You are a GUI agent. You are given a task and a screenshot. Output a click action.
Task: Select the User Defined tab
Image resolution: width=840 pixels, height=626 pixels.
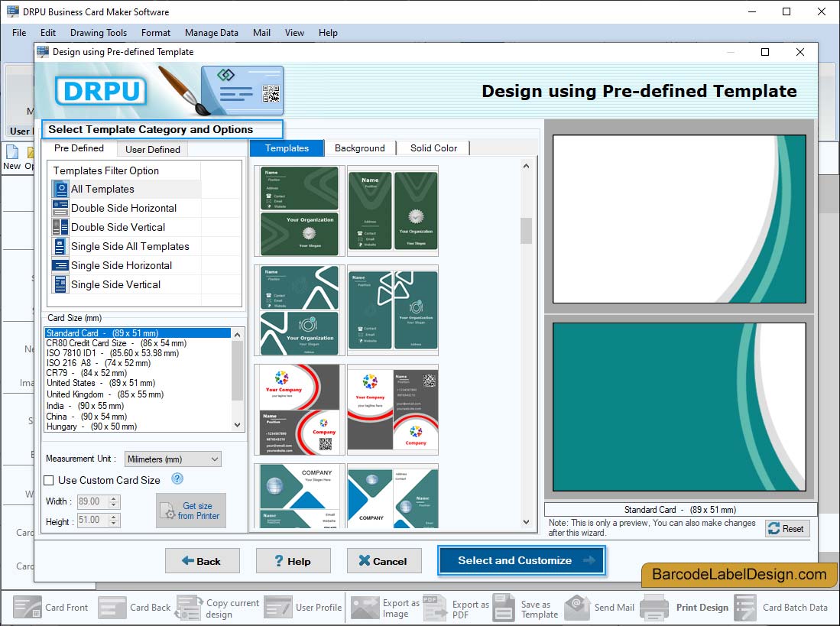[x=153, y=149]
